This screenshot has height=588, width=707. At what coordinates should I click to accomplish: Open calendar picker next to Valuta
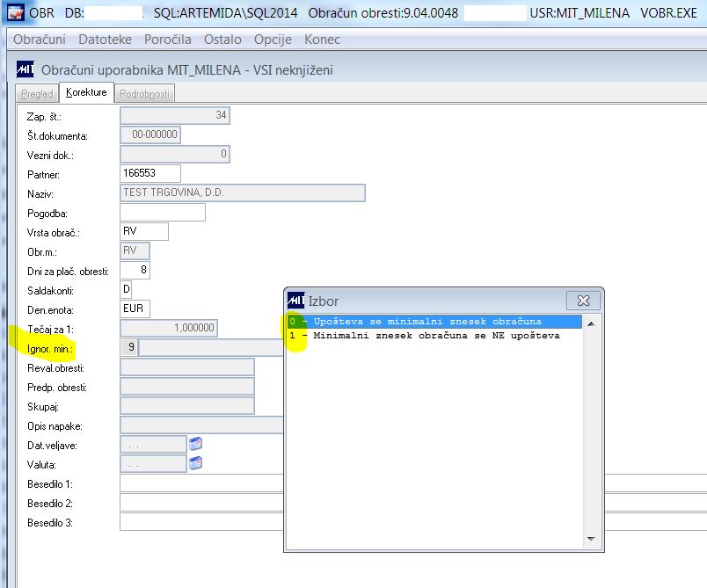click(195, 462)
